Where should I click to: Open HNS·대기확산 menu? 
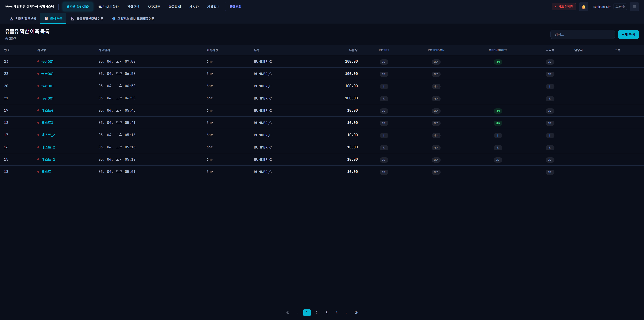pos(108,7)
